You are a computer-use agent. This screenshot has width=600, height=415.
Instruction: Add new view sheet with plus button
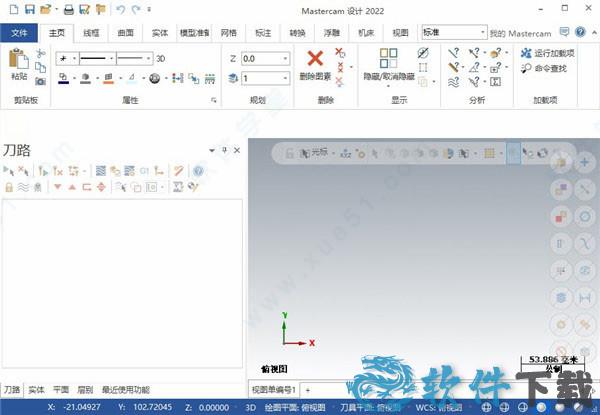[x=308, y=388]
